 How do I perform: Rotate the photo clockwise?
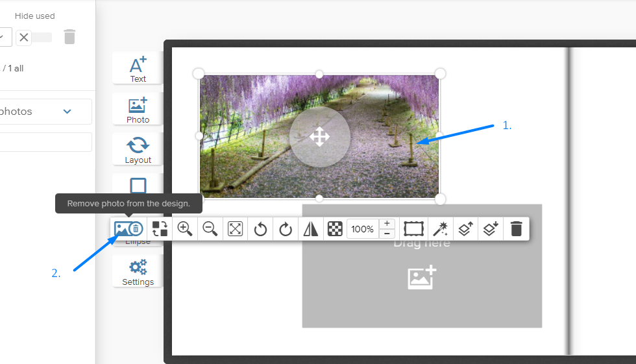tap(286, 229)
